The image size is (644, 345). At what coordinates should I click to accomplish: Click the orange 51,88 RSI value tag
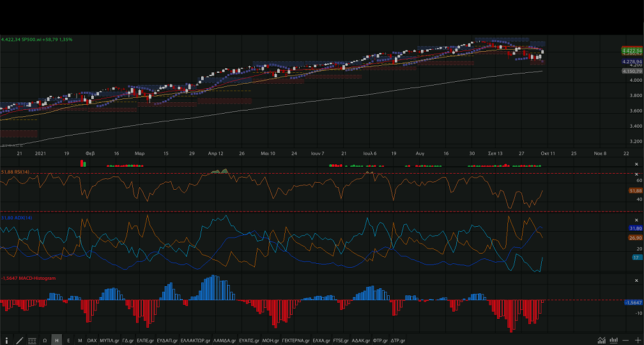[635, 190]
